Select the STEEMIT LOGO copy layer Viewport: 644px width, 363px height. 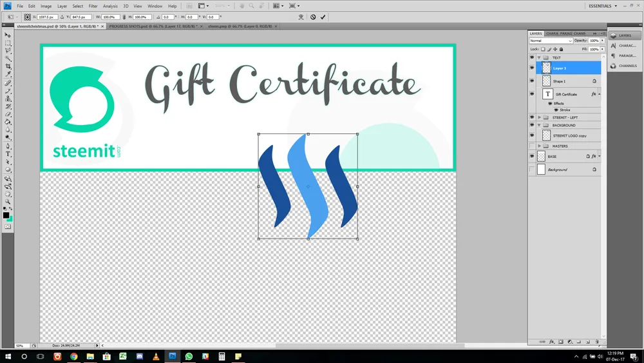[x=569, y=135]
